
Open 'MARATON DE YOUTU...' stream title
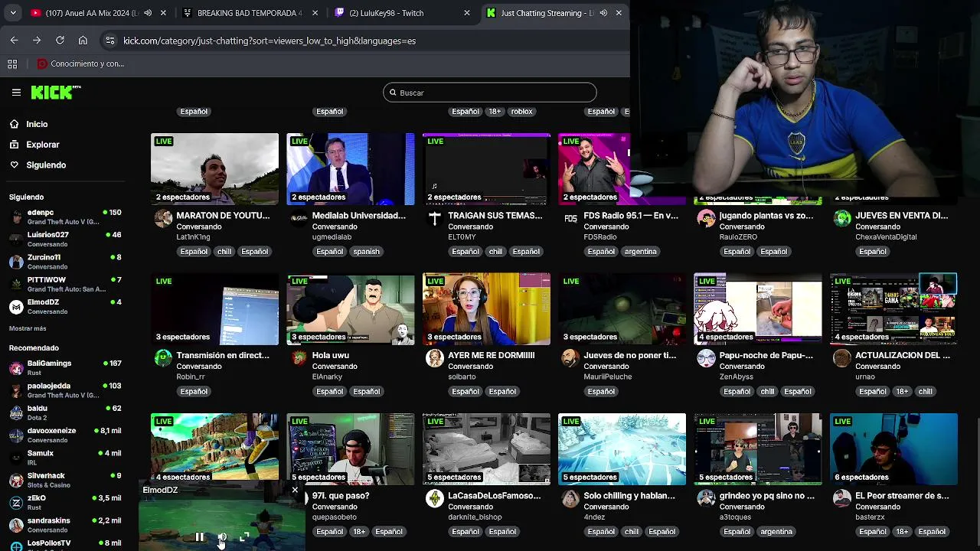(223, 216)
